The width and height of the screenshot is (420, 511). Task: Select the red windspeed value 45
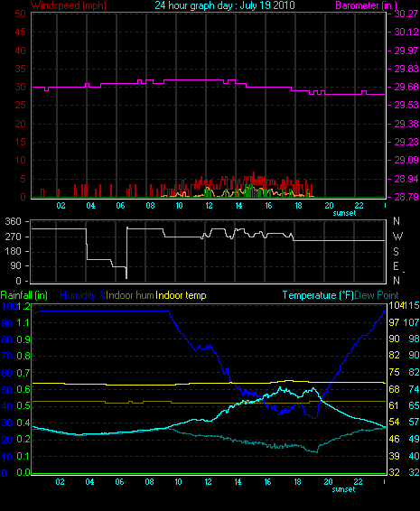tap(20, 32)
